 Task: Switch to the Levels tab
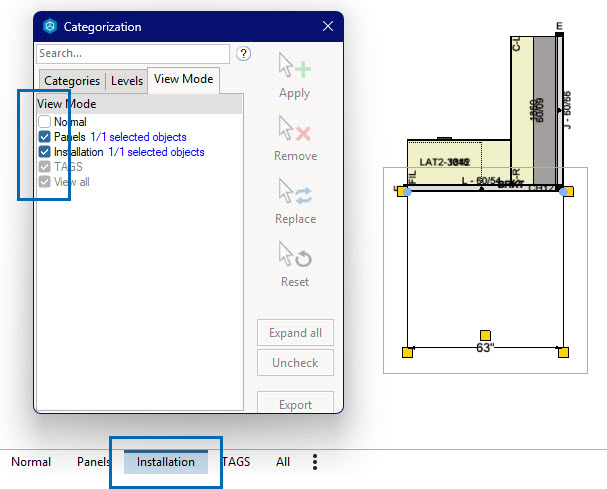coord(127,81)
